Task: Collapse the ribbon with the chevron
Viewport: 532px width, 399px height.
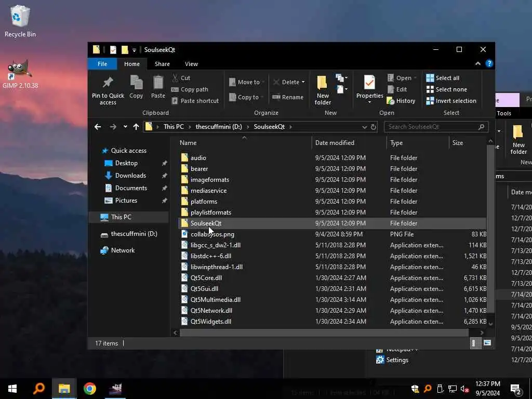Action: 478,63
